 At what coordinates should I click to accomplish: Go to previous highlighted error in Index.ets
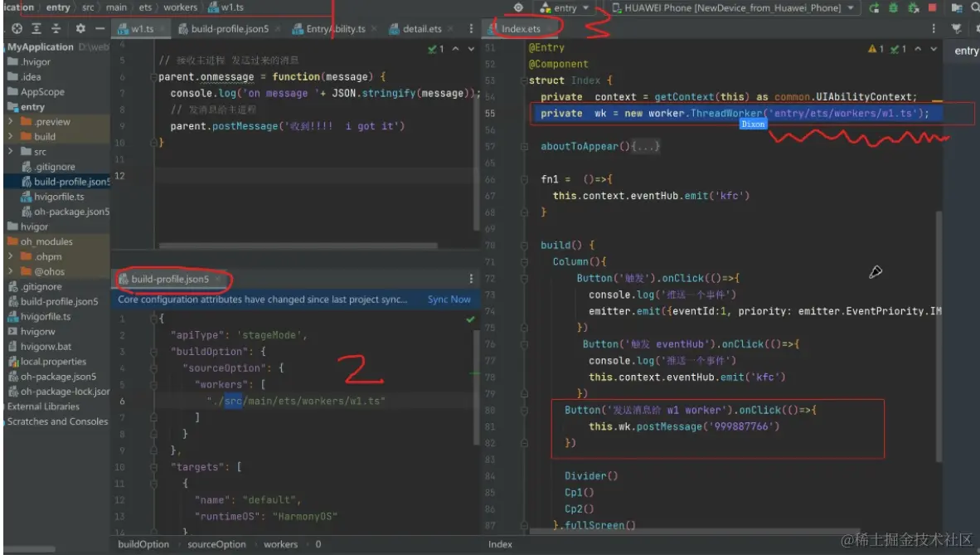918,49
